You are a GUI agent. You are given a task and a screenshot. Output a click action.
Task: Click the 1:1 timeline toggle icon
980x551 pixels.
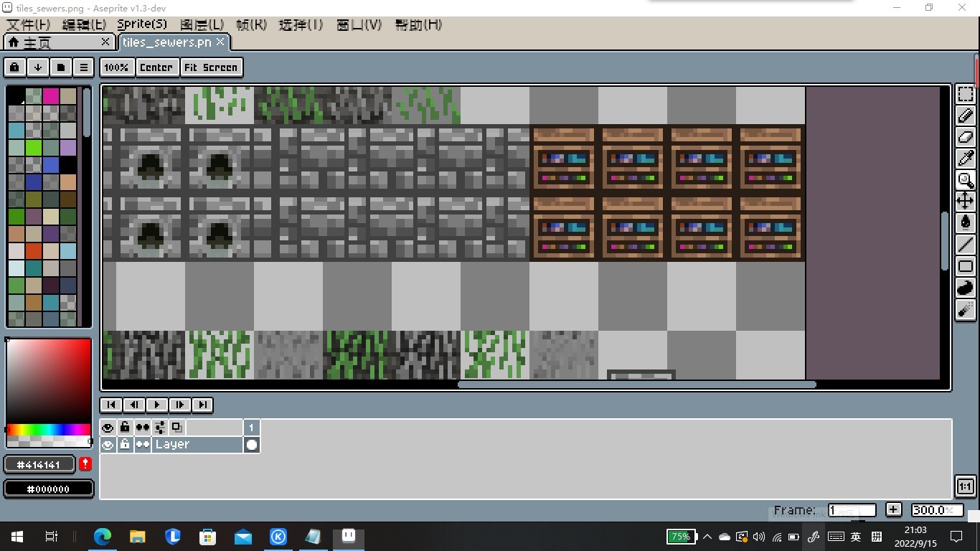coord(965,486)
